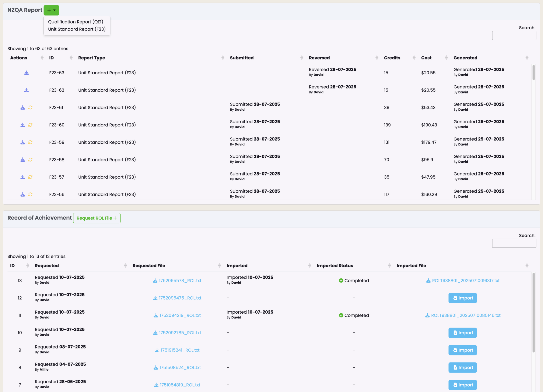Click 'Showing 1 to 63 of 63 entries'
This screenshot has height=392, width=543.
[x=38, y=49]
